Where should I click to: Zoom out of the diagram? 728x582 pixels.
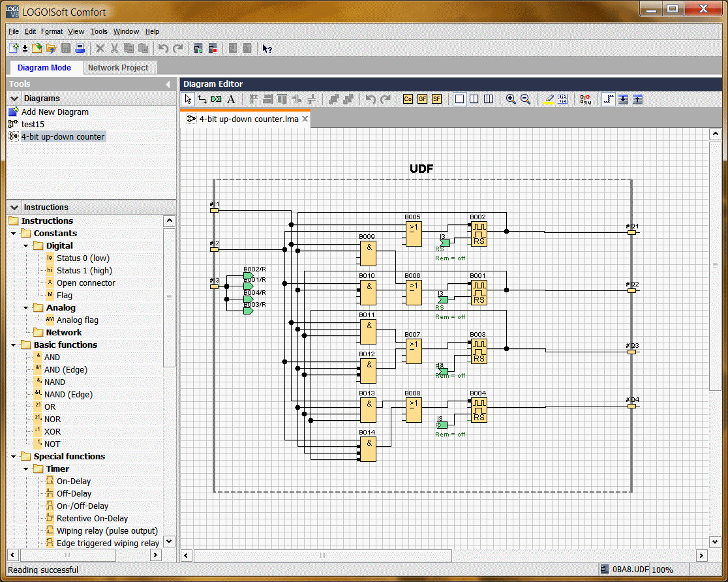[x=525, y=99]
